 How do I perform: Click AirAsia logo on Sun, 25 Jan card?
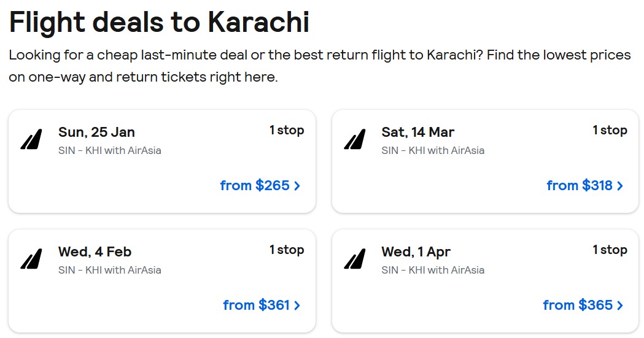[x=31, y=140]
